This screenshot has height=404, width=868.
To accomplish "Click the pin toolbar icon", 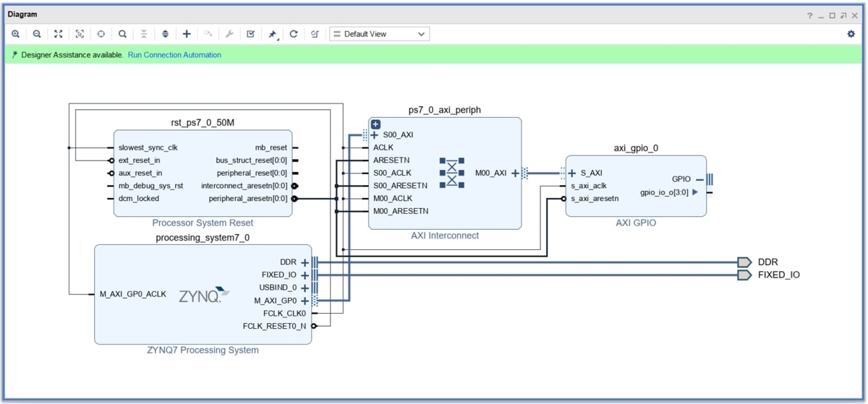I will [x=273, y=34].
